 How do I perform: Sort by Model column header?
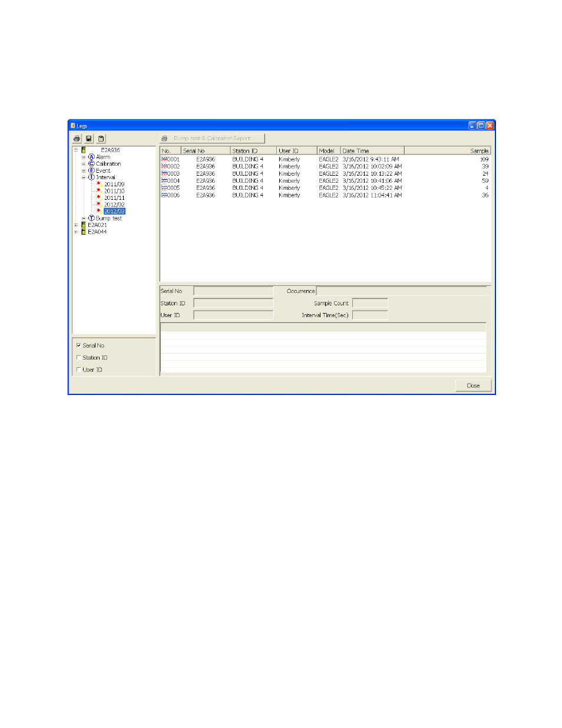(x=329, y=151)
